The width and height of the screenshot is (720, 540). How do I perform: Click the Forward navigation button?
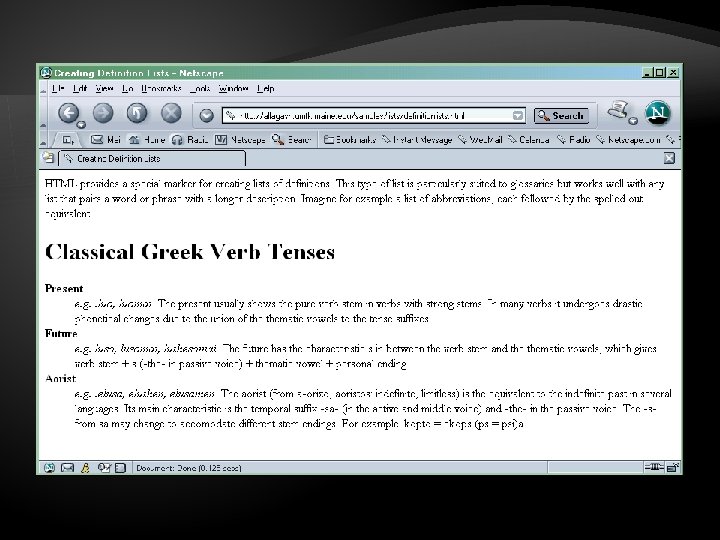coord(103,113)
